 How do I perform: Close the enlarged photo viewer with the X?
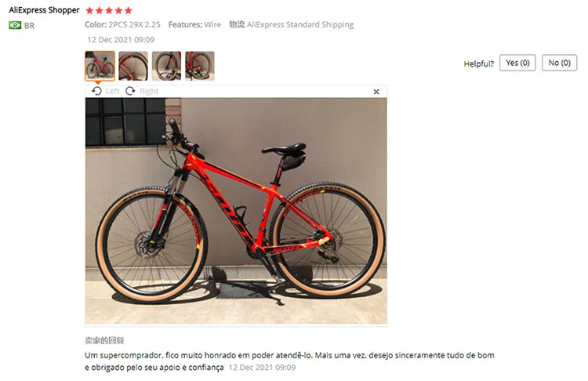376,92
